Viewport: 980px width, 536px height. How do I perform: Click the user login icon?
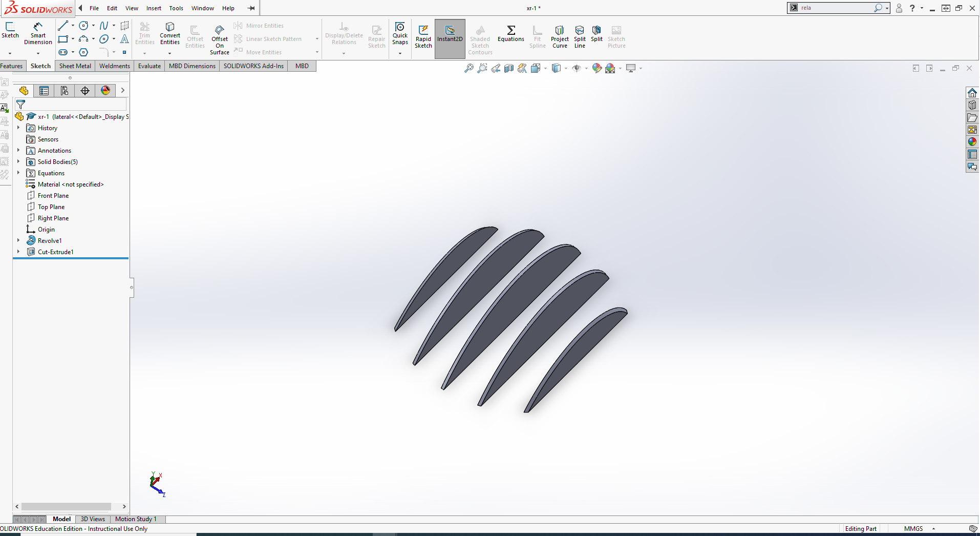pyautogui.click(x=899, y=8)
